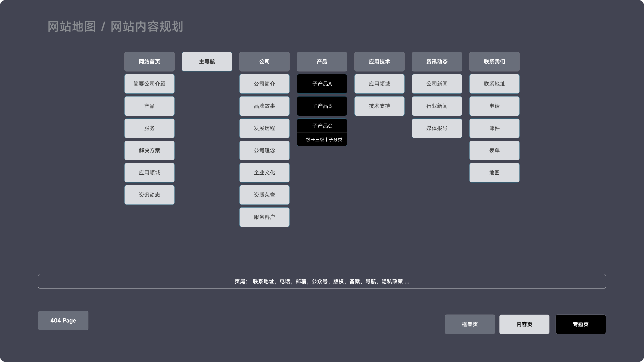Open the 媒体报导 box
This screenshot has height=362, width=644.
[437, 128]
